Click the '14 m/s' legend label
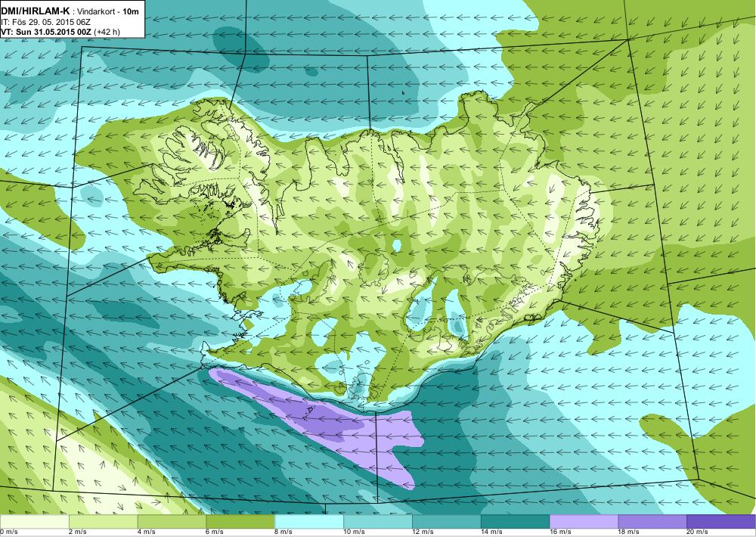 [491, 532]
